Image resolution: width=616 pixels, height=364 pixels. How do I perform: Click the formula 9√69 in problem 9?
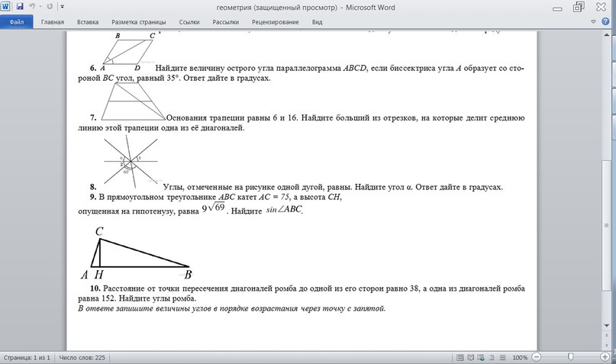tap(213, 208)
